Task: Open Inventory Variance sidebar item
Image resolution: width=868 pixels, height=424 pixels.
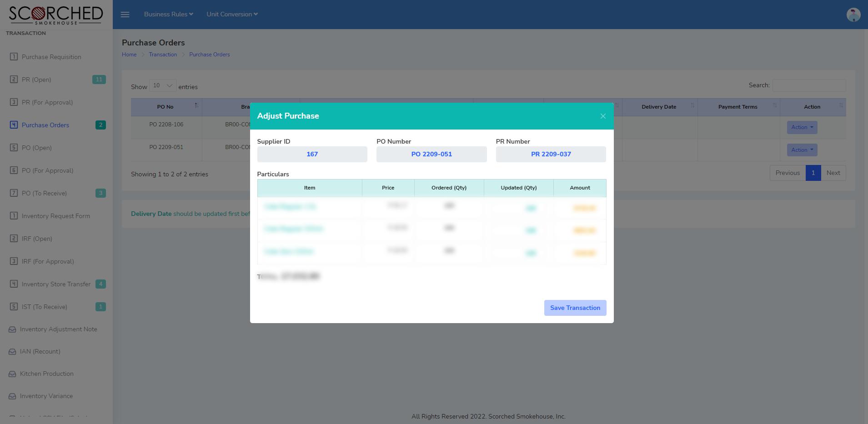Action: pyautogui.click(x=46, y=396)
